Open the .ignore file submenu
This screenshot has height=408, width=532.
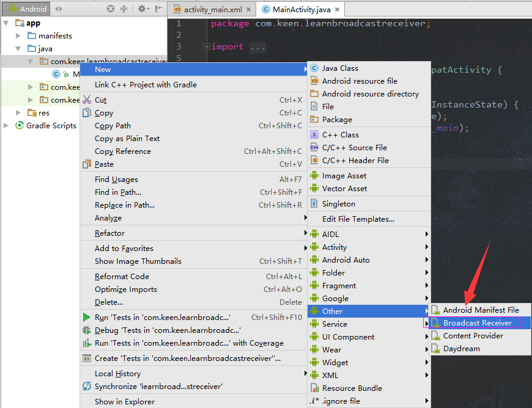point(369,401)
